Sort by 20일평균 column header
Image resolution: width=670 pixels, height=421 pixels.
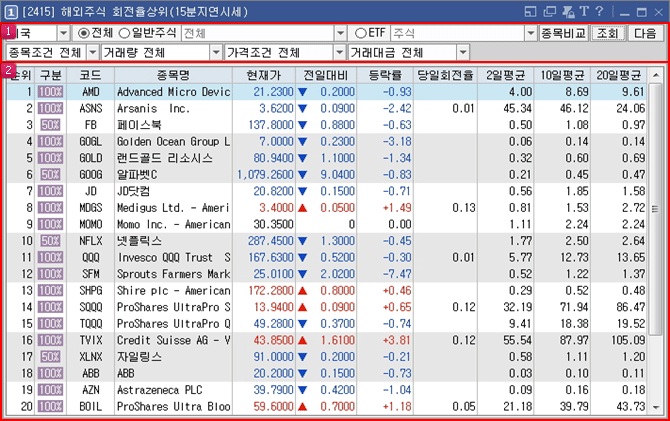tap(619, 76)
